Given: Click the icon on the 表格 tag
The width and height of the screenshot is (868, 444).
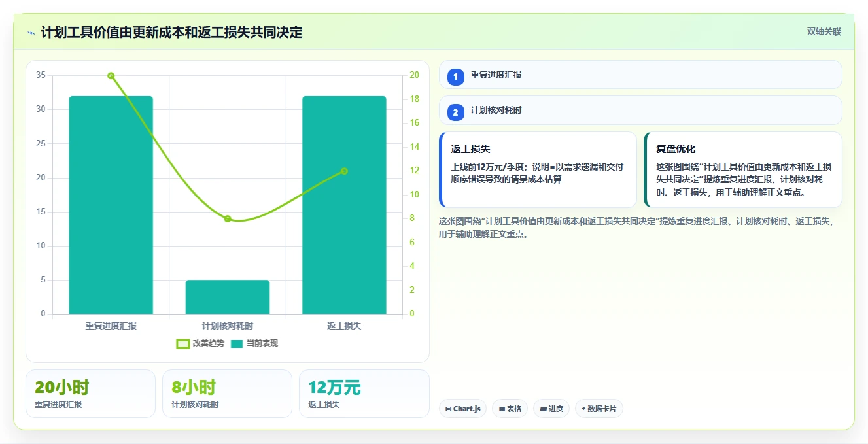Looking at the screenshot, I should 502,409.
